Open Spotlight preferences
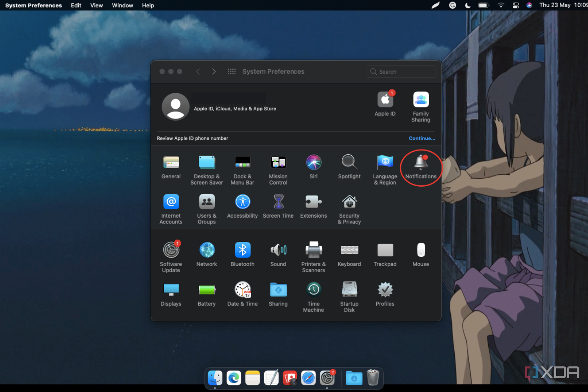 349,163
